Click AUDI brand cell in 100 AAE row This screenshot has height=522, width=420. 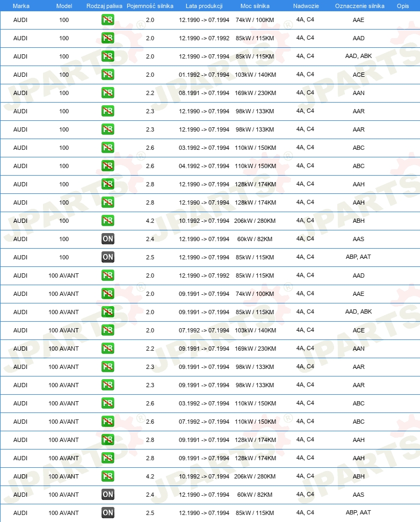pyautogui.click(x=20, y=20)
